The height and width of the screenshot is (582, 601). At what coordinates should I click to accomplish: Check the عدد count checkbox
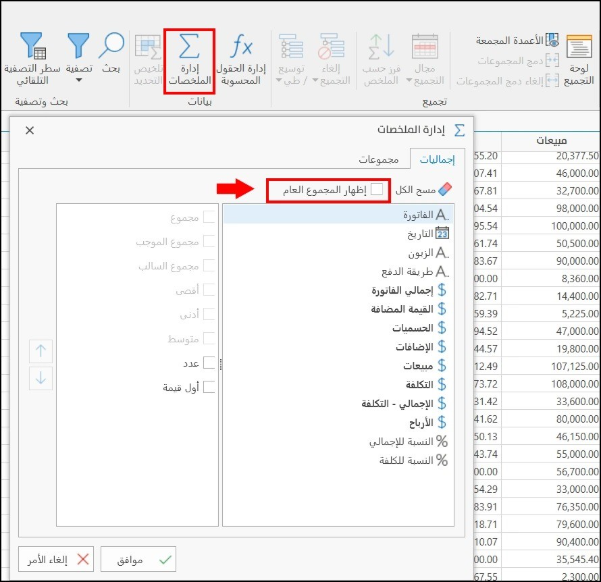click(x=209, y=363)
